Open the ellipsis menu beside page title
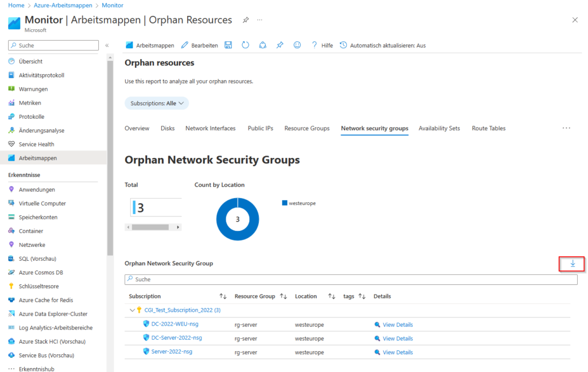 point(260,20)
